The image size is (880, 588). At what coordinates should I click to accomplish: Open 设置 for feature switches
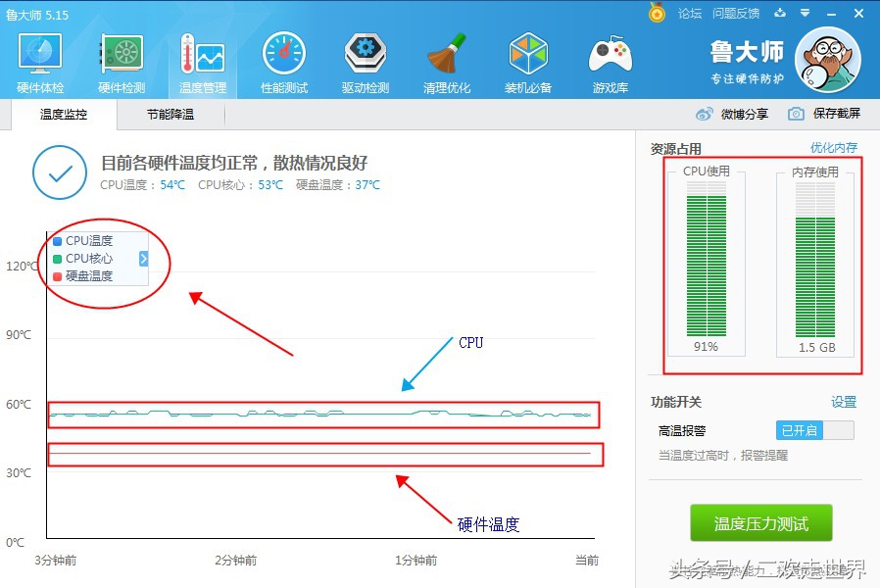(844, 402)
